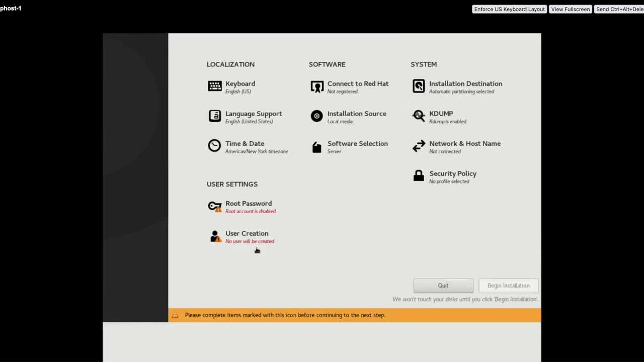
Task: Click 'Not connected' network status text
Action: coord(445,151)
